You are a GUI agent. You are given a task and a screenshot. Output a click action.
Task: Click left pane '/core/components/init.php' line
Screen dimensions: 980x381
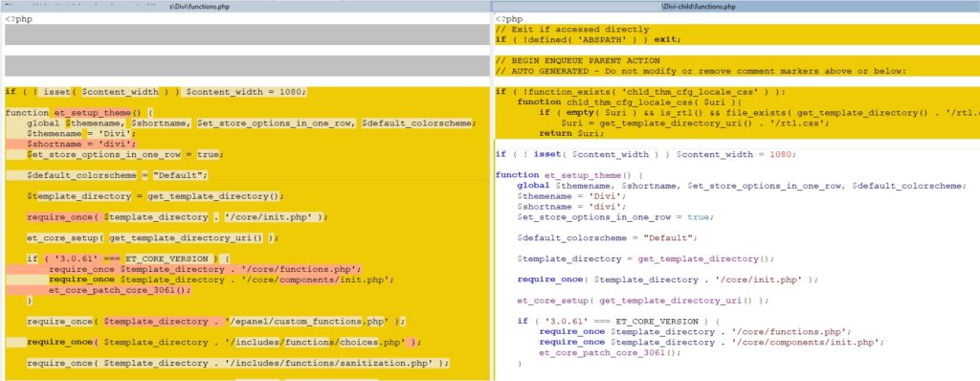click(221, 280)
